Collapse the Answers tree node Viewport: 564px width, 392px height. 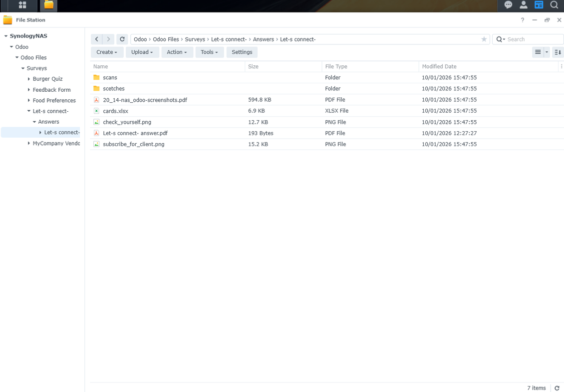point(34,122)
